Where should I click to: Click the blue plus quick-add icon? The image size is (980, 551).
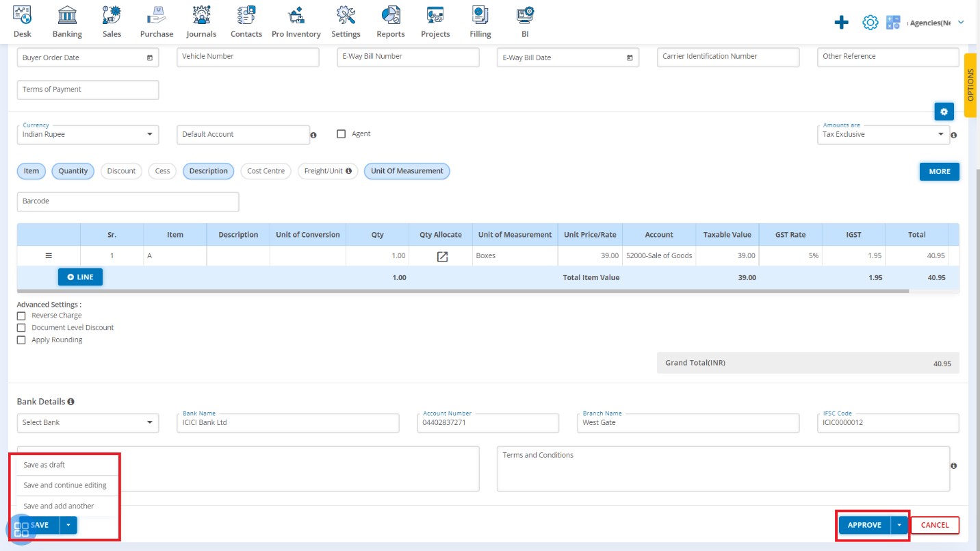point(841,23)
